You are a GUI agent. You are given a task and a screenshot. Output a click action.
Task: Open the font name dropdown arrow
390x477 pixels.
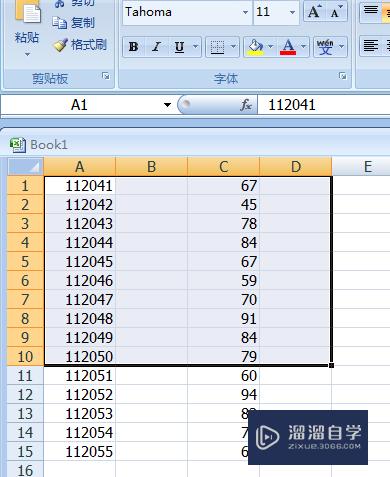(246, 12)
